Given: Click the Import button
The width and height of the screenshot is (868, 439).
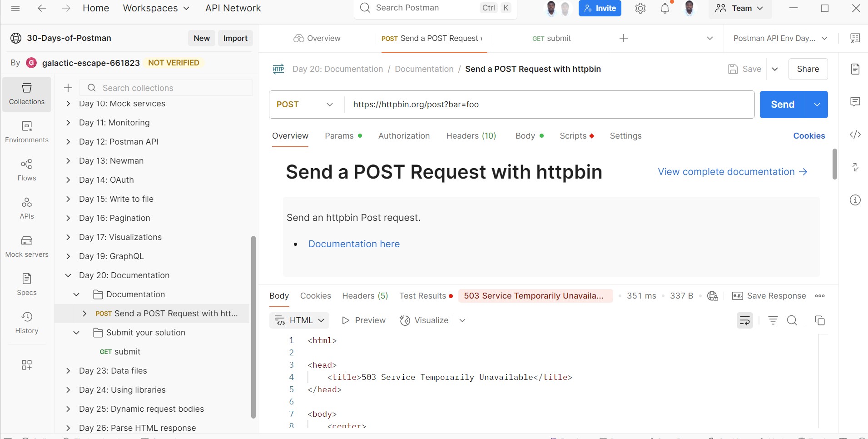Looking at the screenshot, I should click(235, 38).
